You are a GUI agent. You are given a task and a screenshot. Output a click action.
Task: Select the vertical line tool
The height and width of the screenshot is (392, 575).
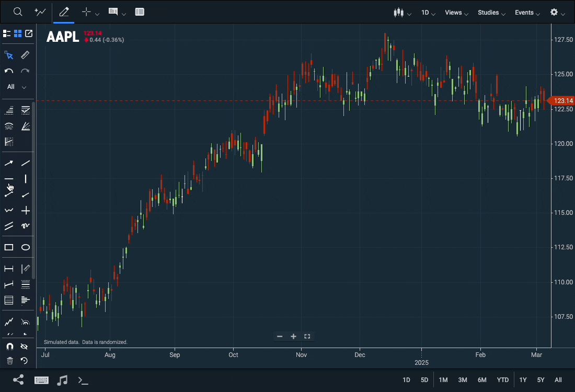point(25,179)
